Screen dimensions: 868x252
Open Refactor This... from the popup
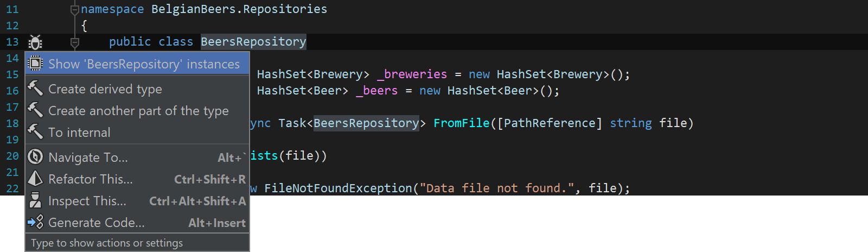tap(137, 179)
